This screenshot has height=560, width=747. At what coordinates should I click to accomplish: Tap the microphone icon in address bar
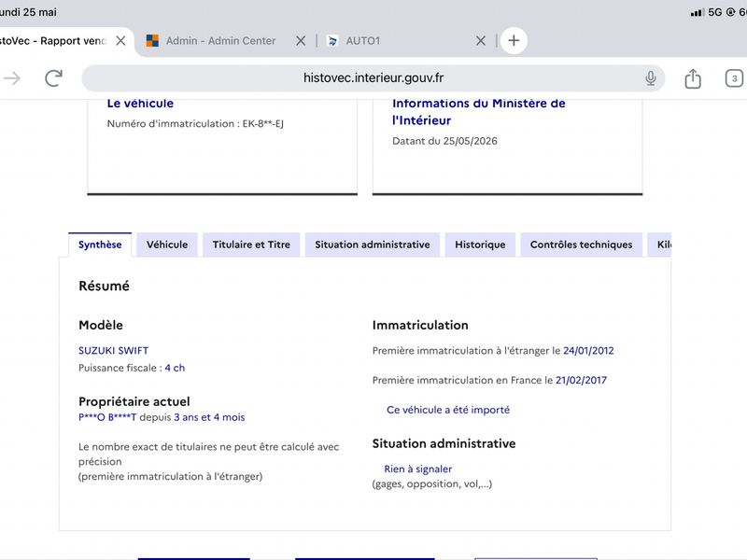pyautogui.click(x=650, y=78)
